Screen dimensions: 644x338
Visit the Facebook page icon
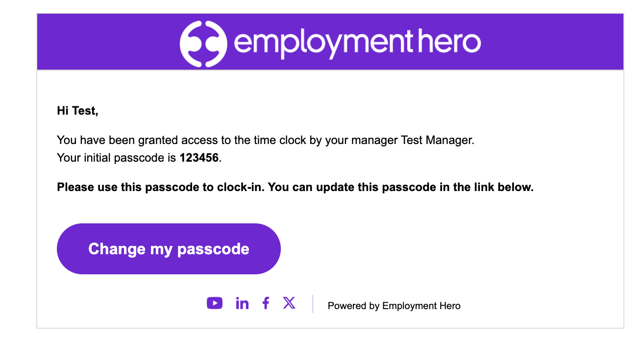click(266, 303)
